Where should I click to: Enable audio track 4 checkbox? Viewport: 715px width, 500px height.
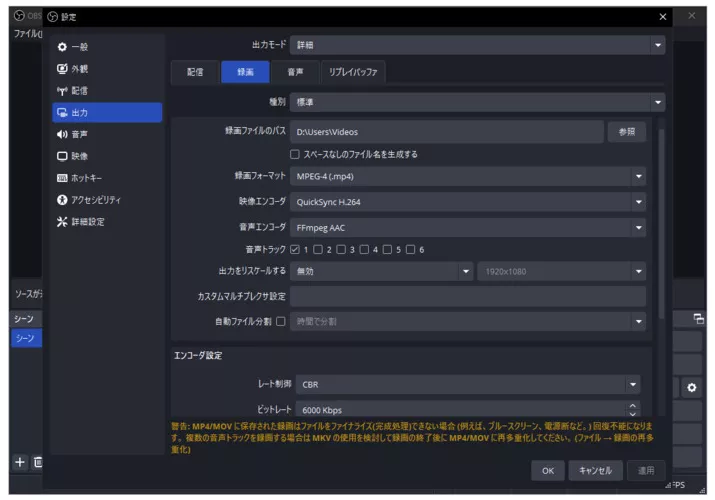364,249
